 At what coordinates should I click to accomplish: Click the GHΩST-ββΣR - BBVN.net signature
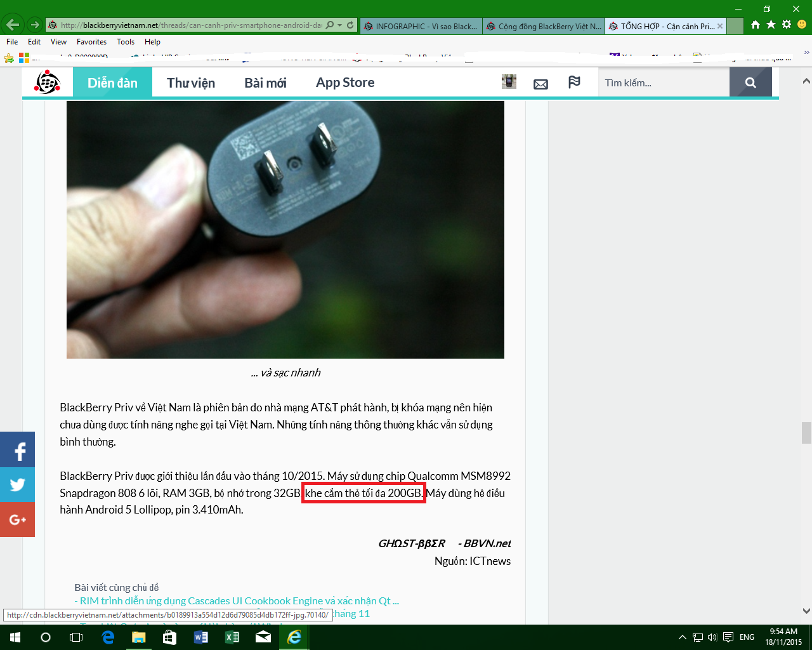(445, 543)
